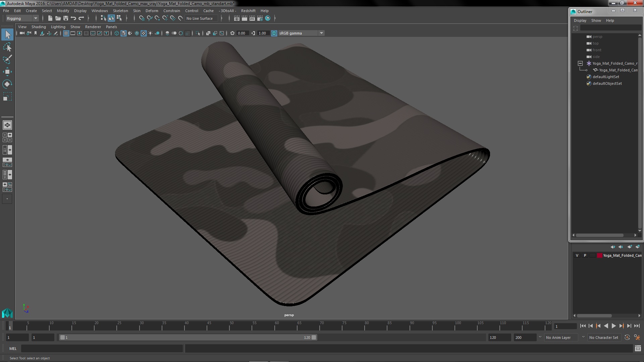Select the persp camera in the Outliner

coord(597,37)
